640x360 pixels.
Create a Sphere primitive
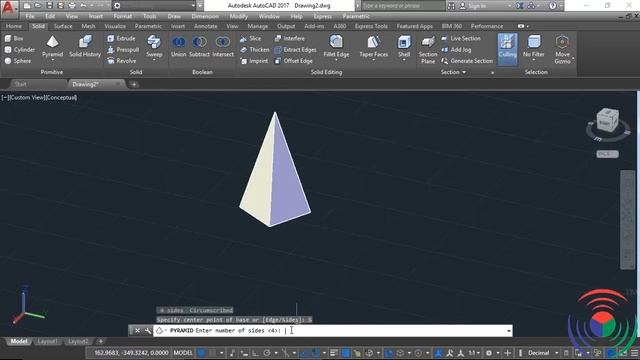coord(18,61)
